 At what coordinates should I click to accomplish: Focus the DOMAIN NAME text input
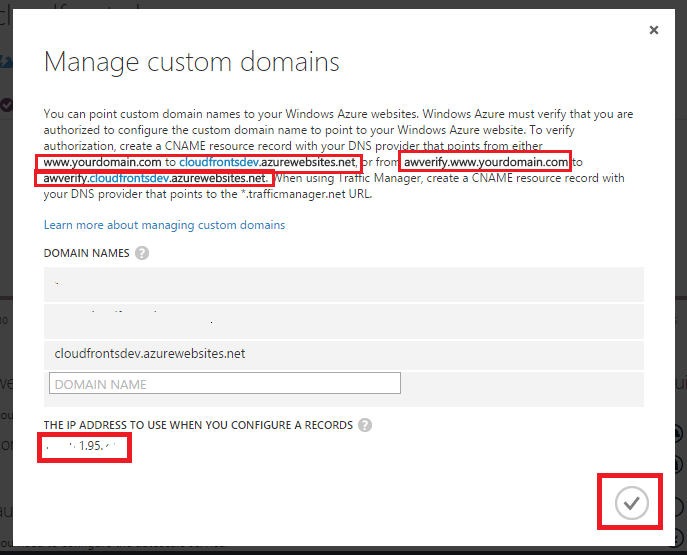[224, 383]
